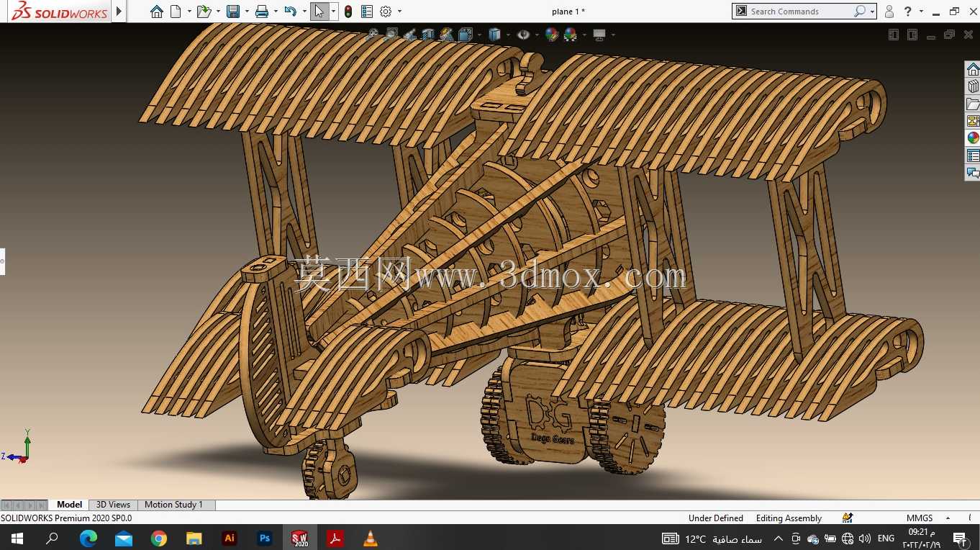Click the Home icon in the top toolbar

point(157,12)
